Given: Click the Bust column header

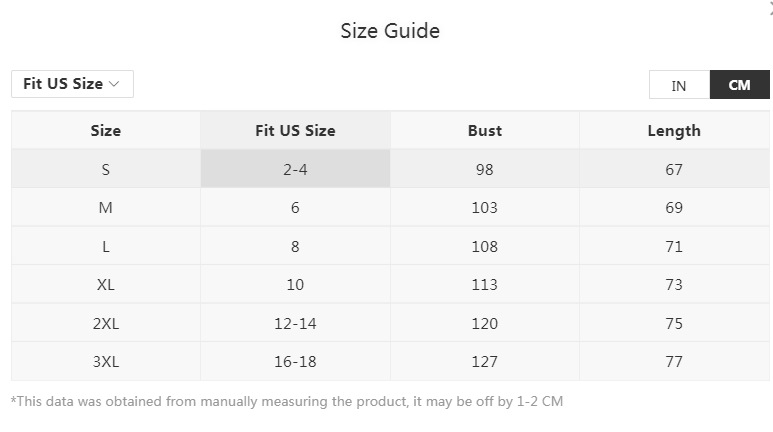Looking at the screenshot, I should pos(485,130).
